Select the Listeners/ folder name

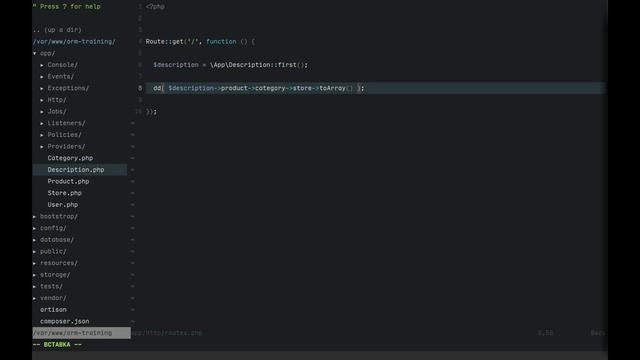click(66, 123)
